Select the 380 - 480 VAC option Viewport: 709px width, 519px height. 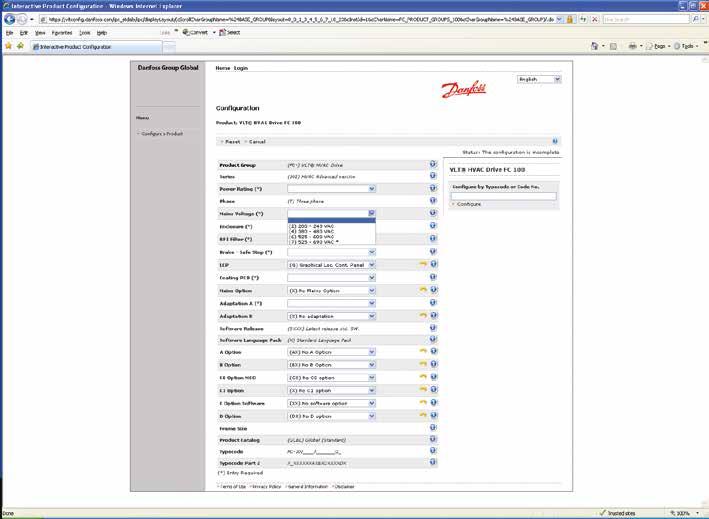(x=331, y=231)
